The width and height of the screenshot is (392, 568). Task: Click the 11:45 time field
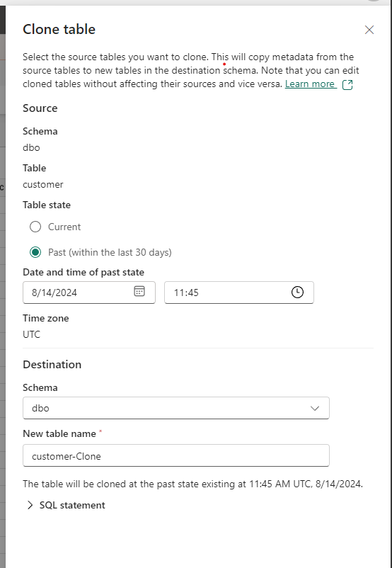pyautogui.click(x=239, y=292)
